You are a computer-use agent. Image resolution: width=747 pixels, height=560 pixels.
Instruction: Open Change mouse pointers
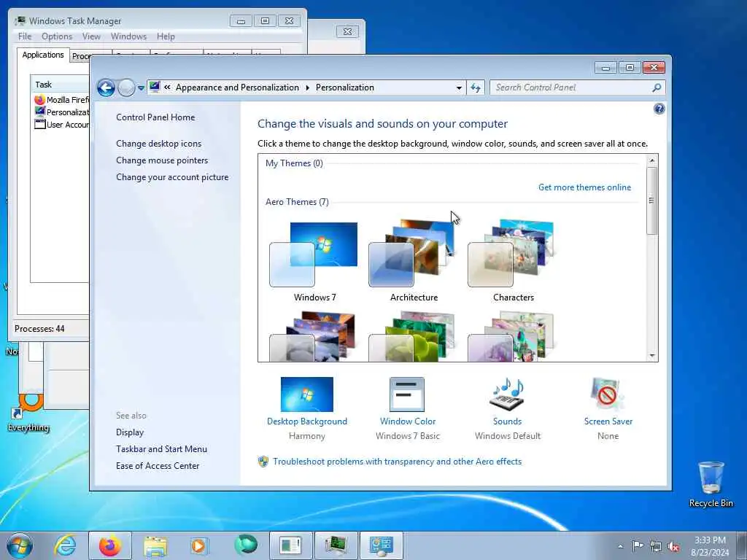coord(162,160)
